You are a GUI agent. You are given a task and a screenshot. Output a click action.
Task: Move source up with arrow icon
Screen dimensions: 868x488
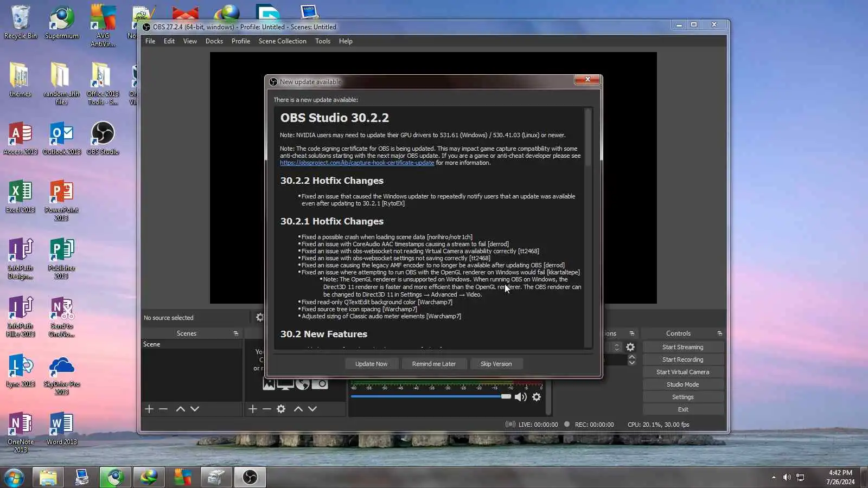coord(298,409)
